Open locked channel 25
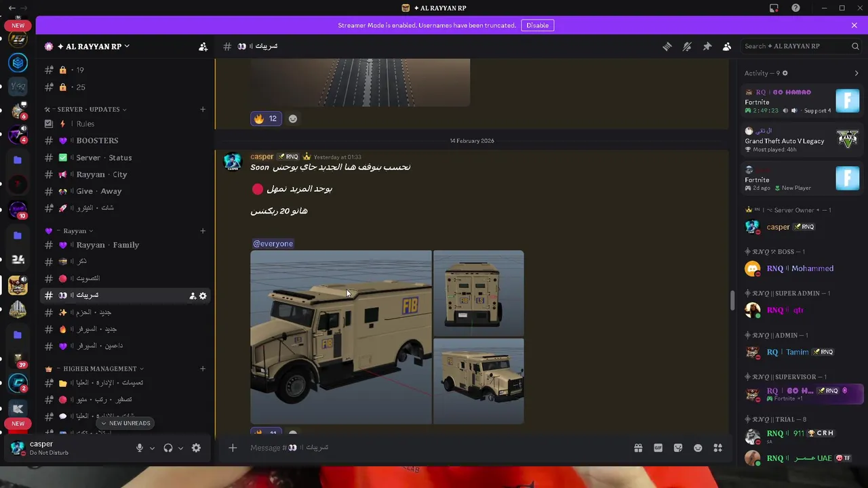 pyautogui.click(x=125, y=87)
